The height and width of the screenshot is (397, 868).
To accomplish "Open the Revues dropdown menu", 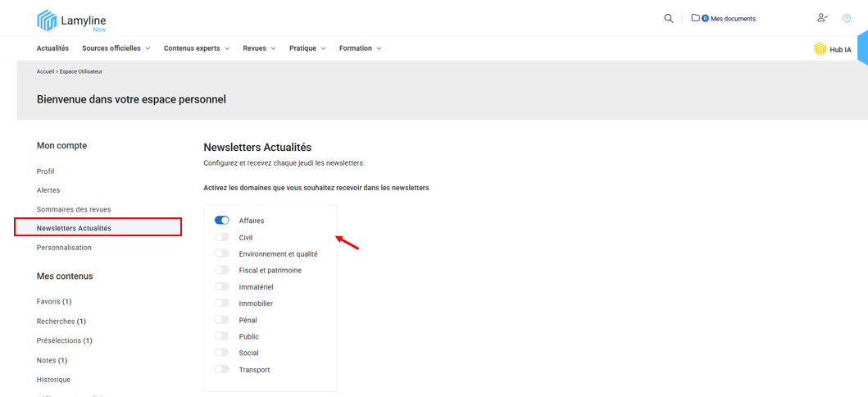I will point(259,48).
